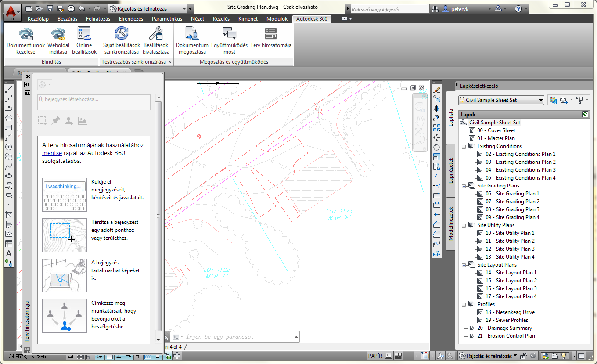Click the mentse link in design feed
The width and height of the screenshot is (597, 364).
tap(52, 153)
